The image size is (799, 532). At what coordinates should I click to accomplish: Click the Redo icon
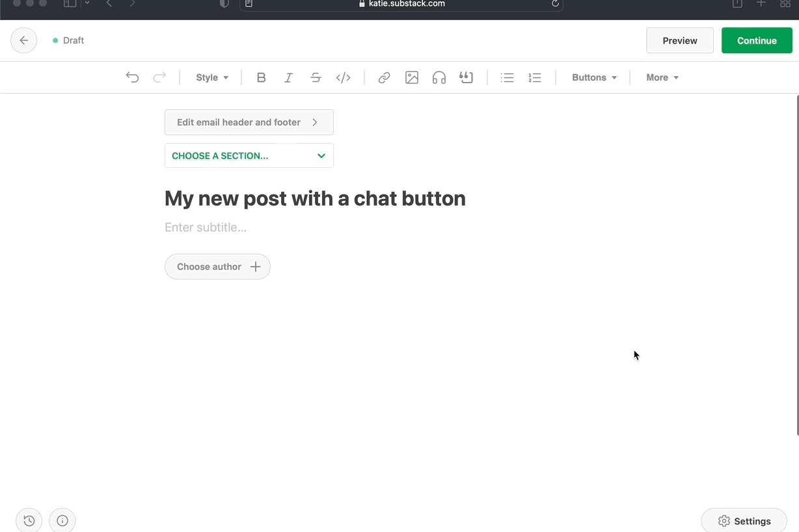159,77
